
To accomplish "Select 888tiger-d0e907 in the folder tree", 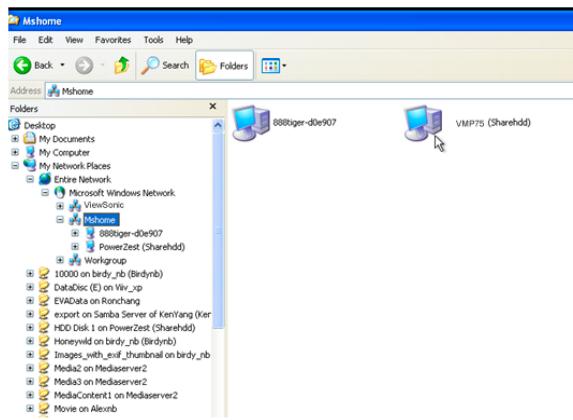I will 130,233.
